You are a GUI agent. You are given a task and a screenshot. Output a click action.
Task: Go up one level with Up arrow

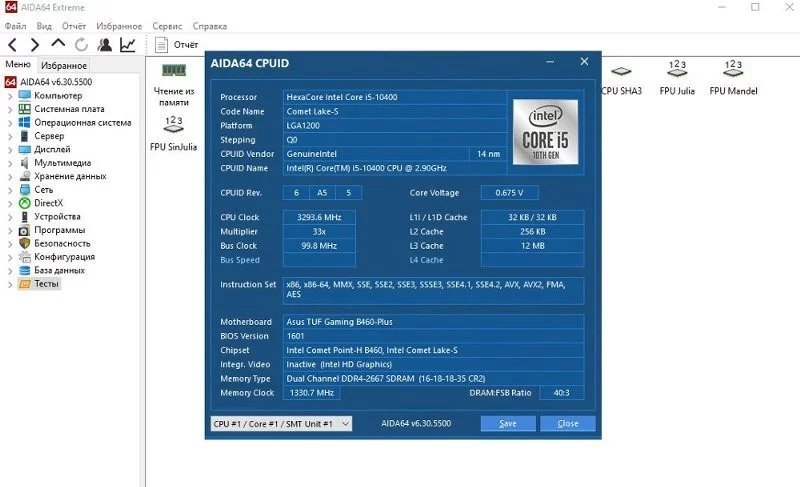[x=58, y=44]
